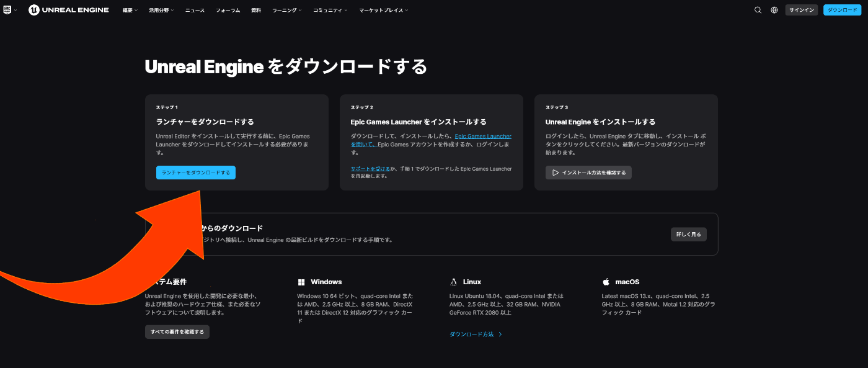868x368 pixels.
Task: Open the サポートを受ける link
Action: coord(370,169)
